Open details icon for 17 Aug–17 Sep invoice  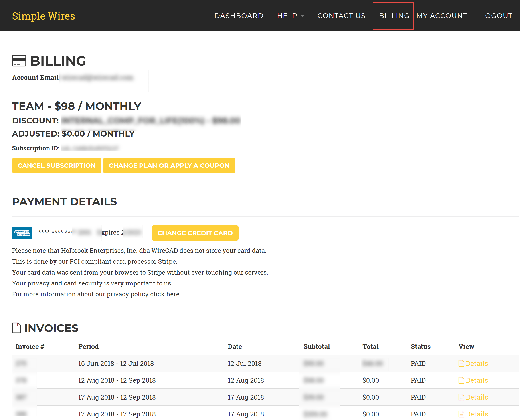(461, 414)
